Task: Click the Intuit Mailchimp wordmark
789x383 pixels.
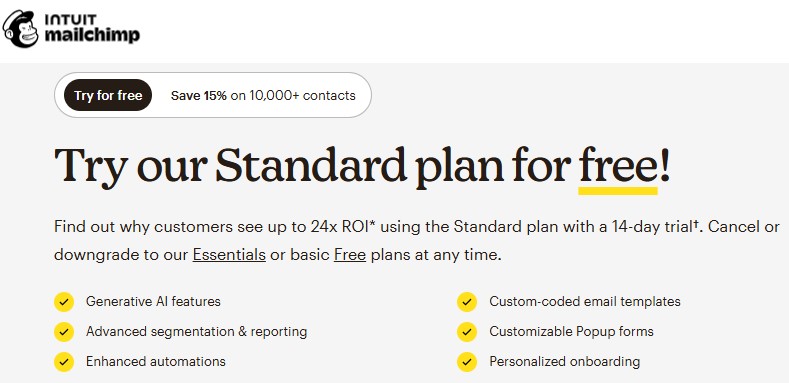Action: 92,29
